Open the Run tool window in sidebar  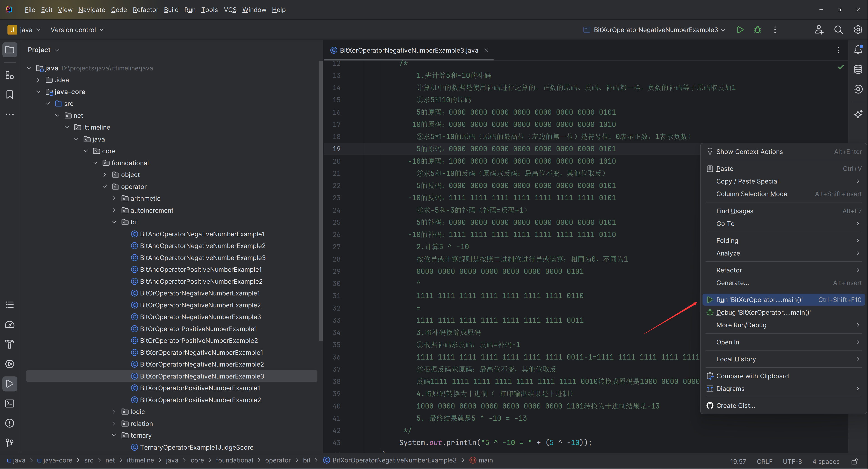(x=10, y=384)
